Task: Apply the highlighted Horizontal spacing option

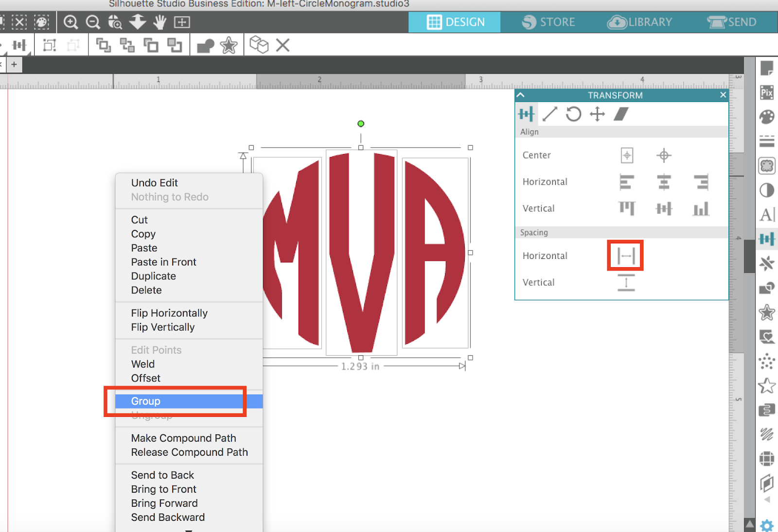Action: pos(626,256)
